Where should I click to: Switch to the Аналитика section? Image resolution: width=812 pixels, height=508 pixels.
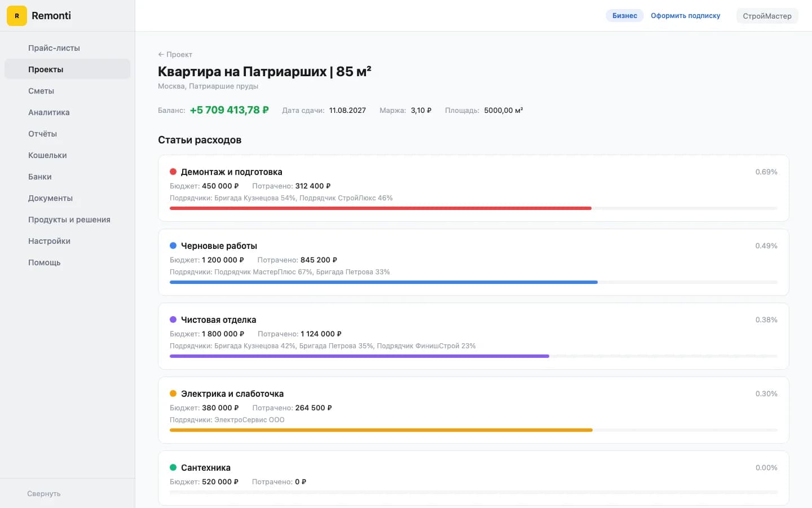pos(48,112)
